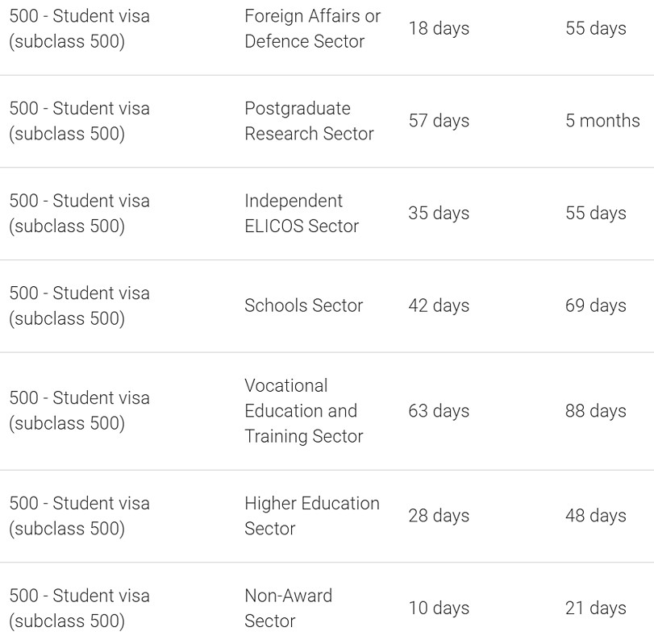Click the 63 days value
Screen dimensions: 654x644
pyautogui.click(x=439, y=411)
